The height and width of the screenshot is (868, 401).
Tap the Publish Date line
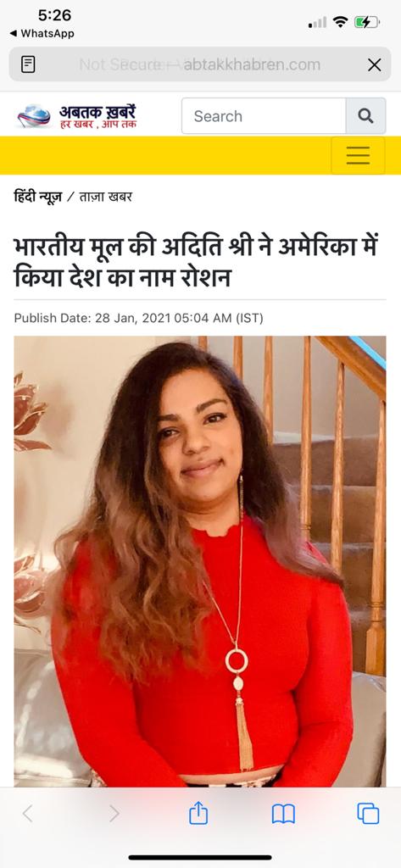(138, 319)
